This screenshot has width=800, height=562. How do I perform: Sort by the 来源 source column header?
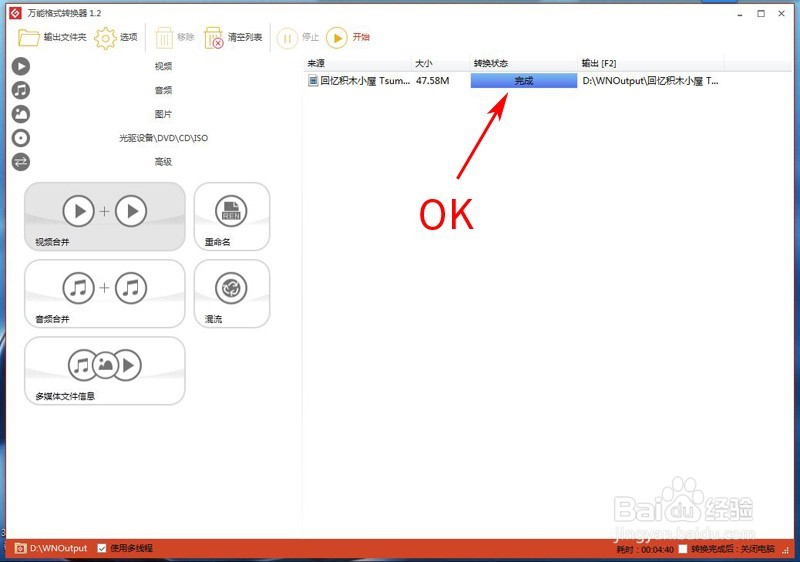click(x=358, y=63)
